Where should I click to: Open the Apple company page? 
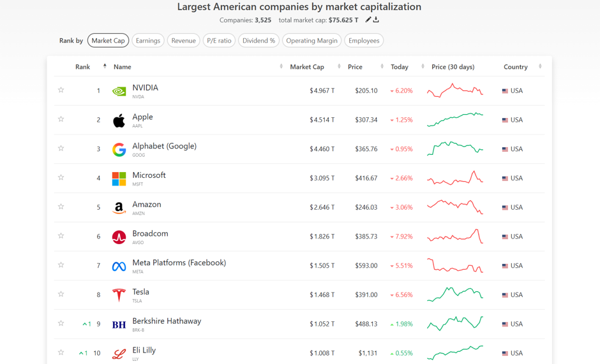click(143, 117)
